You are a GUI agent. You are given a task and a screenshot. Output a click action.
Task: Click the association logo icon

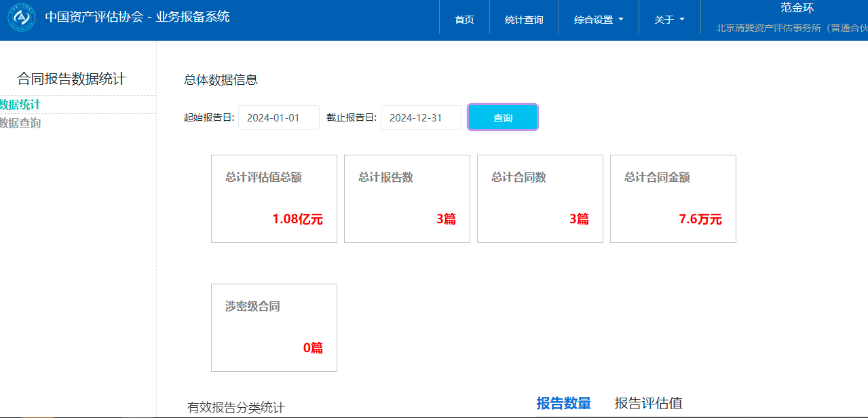click(x=22, y=18)
